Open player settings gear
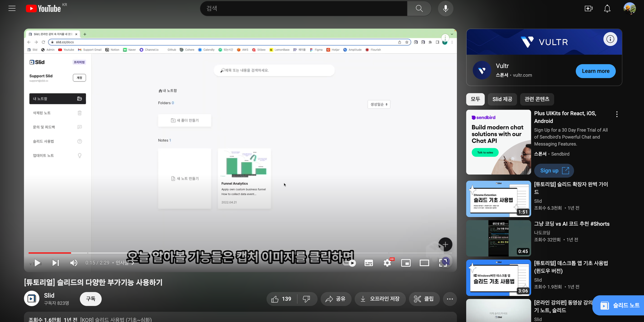Viewport: 644px width, 322px height. tap(387, 263)
